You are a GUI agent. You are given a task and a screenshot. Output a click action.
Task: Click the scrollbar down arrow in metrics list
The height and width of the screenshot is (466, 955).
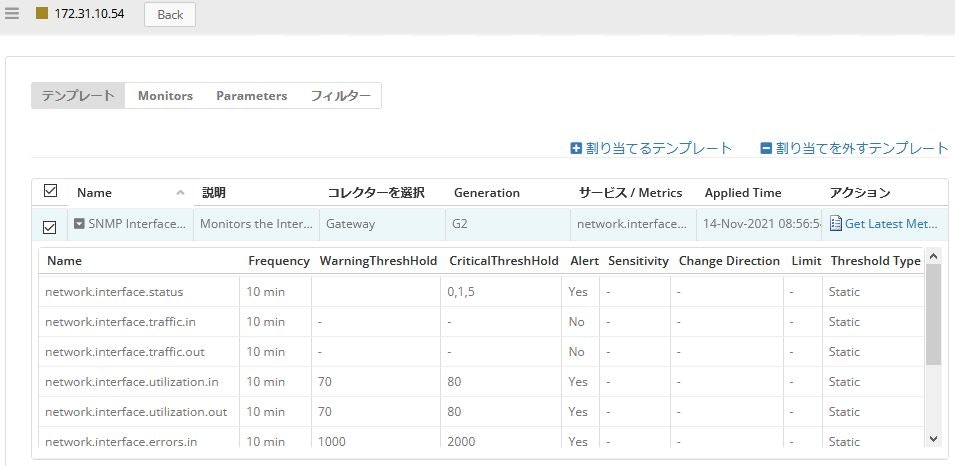point(933,438)
